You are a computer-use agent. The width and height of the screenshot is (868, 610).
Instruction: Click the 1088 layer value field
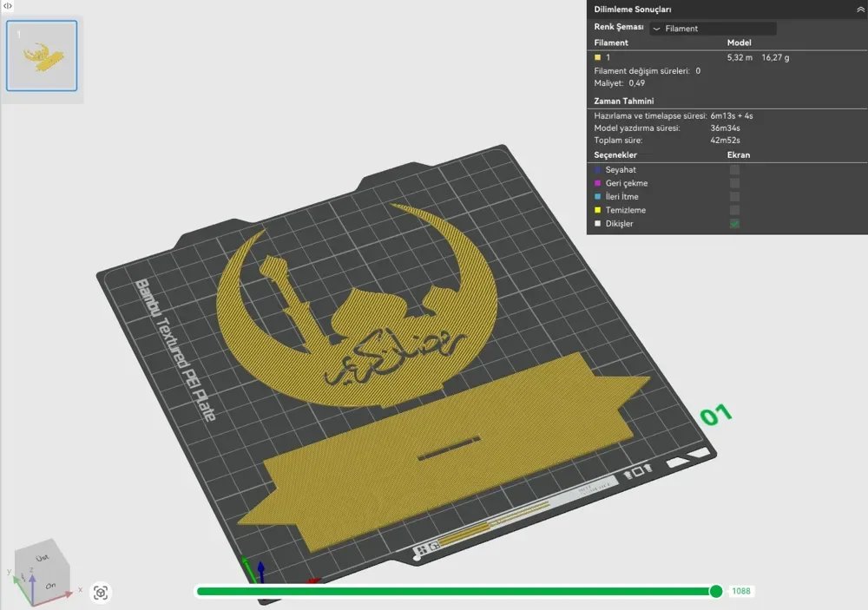point(741,591)
